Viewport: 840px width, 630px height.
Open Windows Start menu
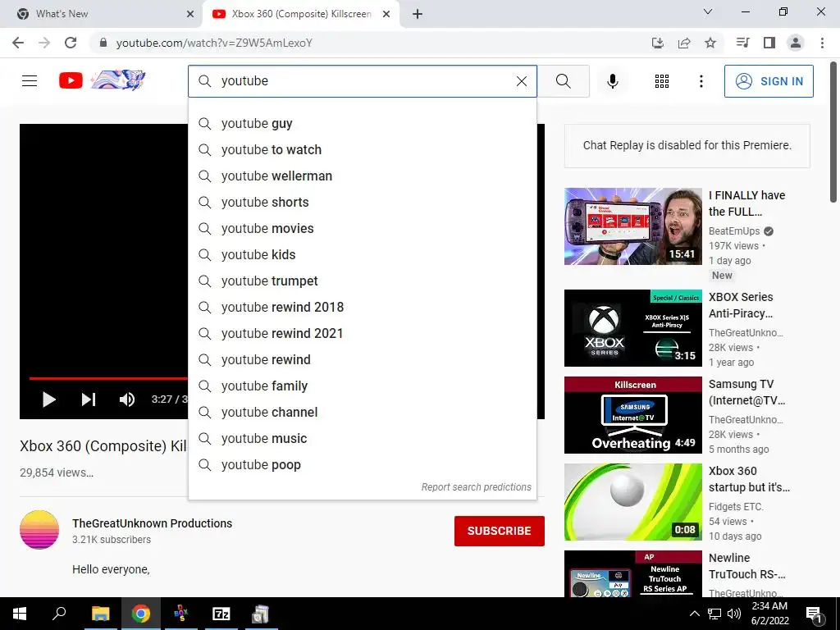pyautogui.click(x=20, y=614)
